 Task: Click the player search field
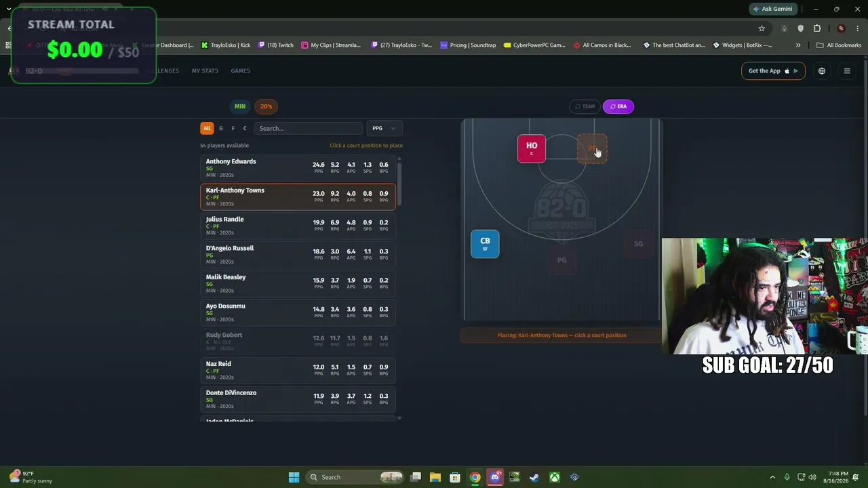pyautogui.click(x=309, y=128)
